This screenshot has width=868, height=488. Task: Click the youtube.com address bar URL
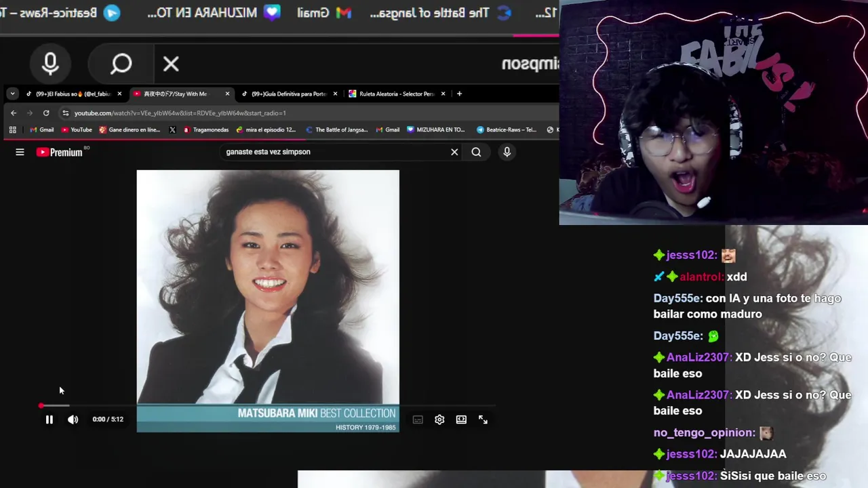click(x=180, y=113)
